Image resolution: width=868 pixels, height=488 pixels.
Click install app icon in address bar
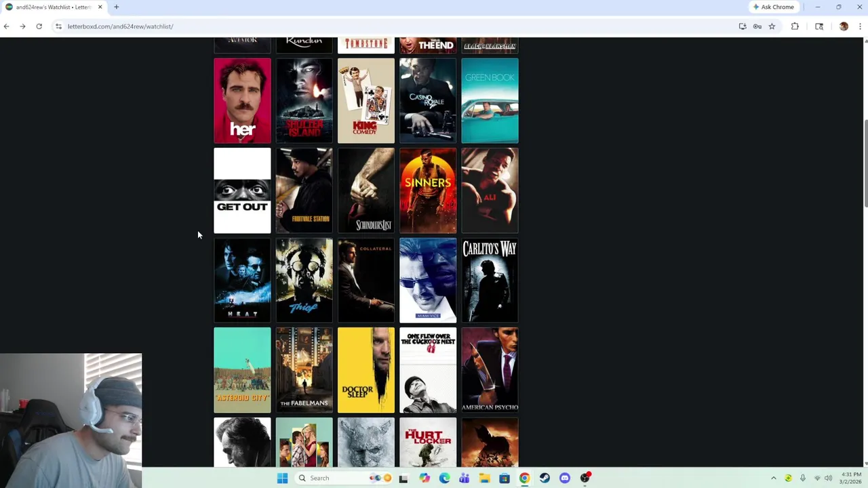[743, 26]
